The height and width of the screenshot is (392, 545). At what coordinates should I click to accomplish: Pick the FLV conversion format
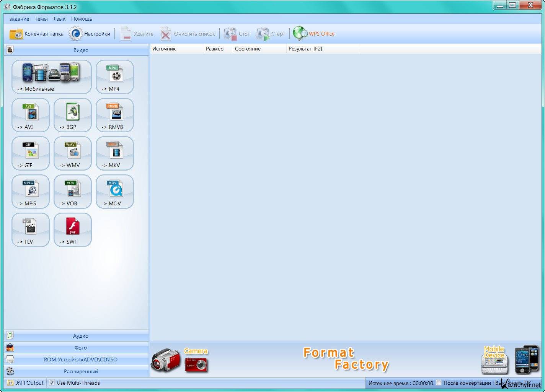(x=31, y=230)
